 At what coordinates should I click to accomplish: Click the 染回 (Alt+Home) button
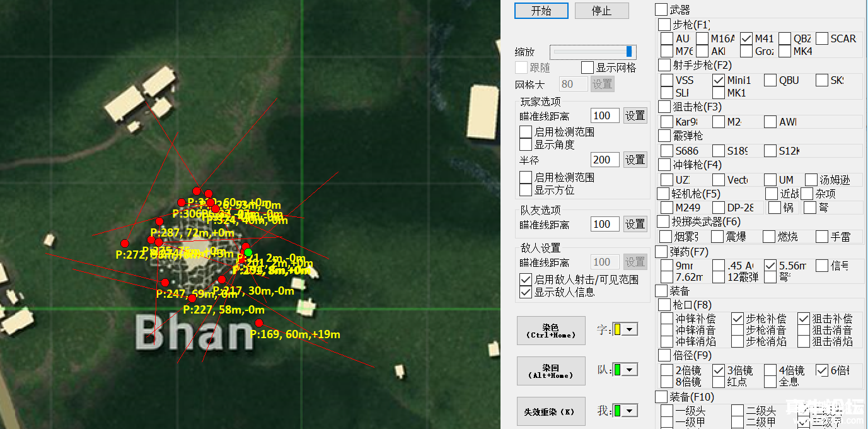(x=551, y=371)
